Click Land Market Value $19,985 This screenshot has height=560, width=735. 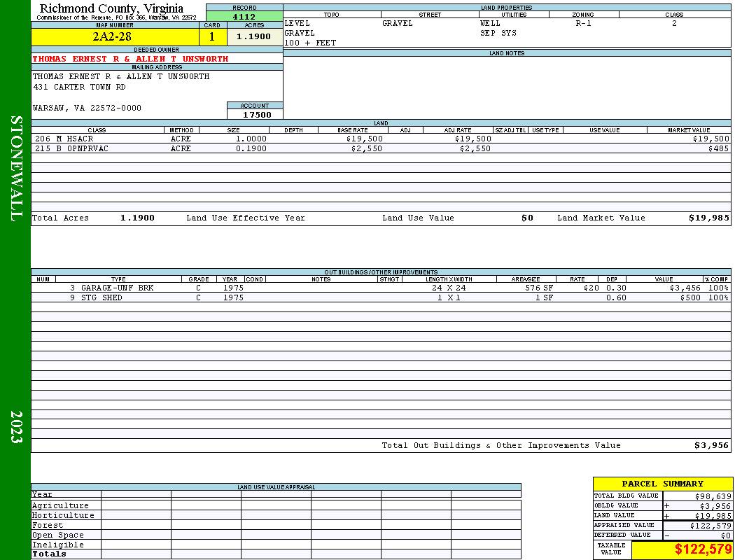tap(709, 218)
